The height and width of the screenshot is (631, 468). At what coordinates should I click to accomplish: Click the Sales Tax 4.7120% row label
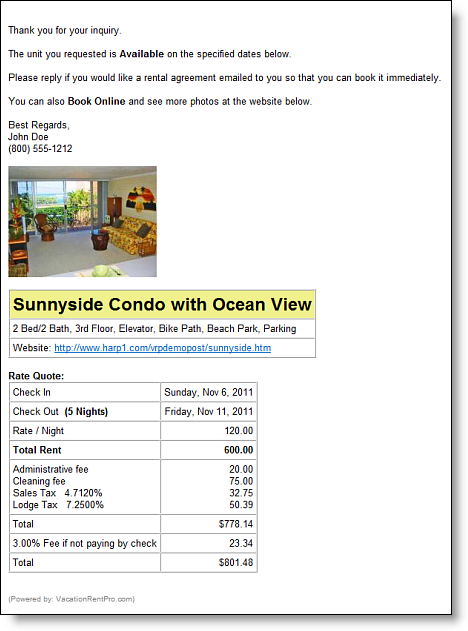point(58,493)
